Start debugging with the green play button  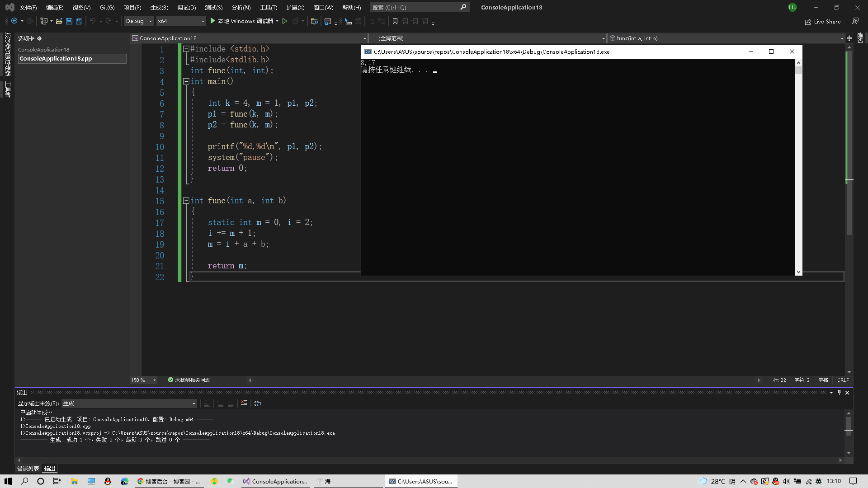[x=212, y=21]
